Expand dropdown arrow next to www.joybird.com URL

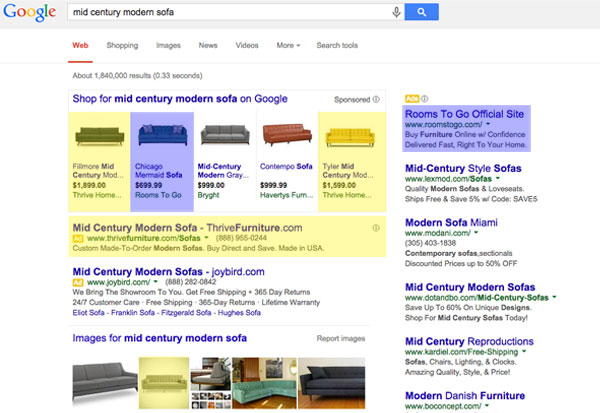click(156, 282)
